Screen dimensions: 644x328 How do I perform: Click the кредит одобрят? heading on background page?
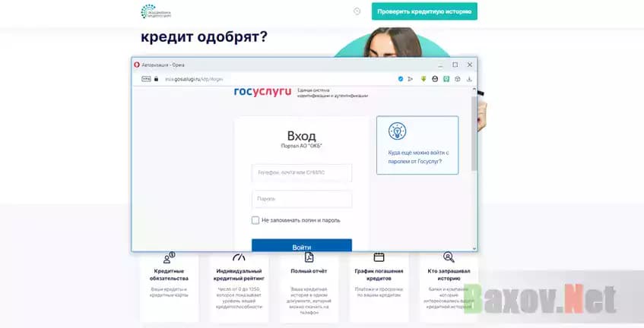click(x=204, y=36)
